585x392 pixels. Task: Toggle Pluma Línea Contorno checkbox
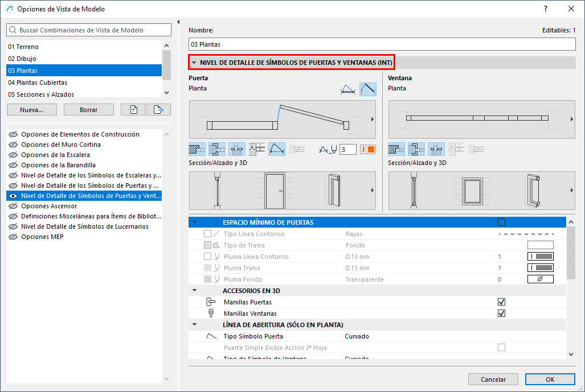coord(208,257)
